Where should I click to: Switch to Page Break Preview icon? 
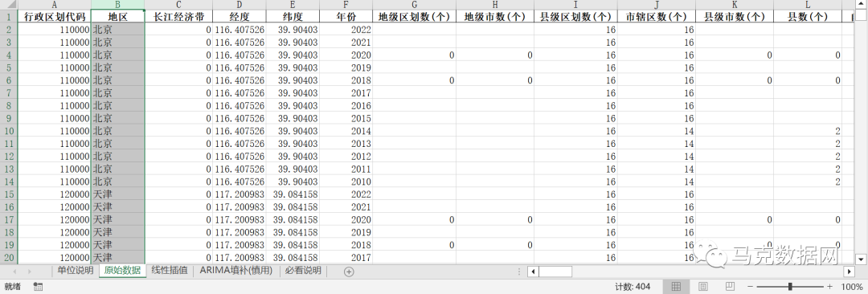(729, 286)
